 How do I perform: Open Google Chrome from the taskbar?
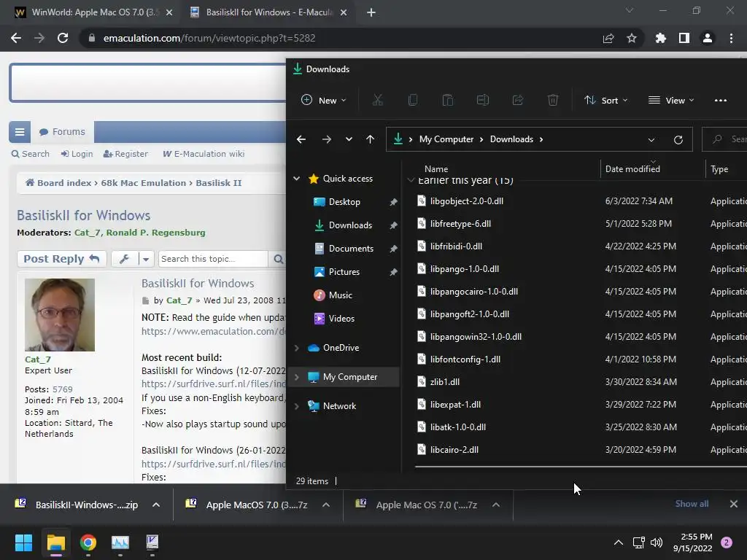[88, 542]
